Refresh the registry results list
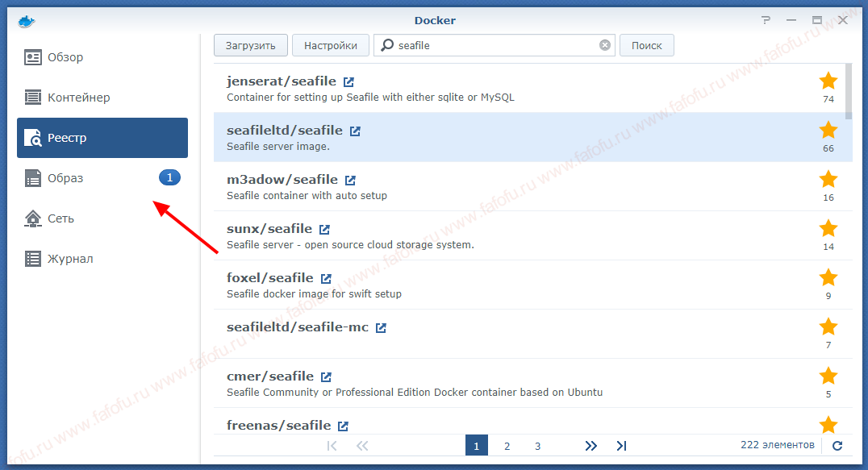868x470 pixels. (837, 446)
